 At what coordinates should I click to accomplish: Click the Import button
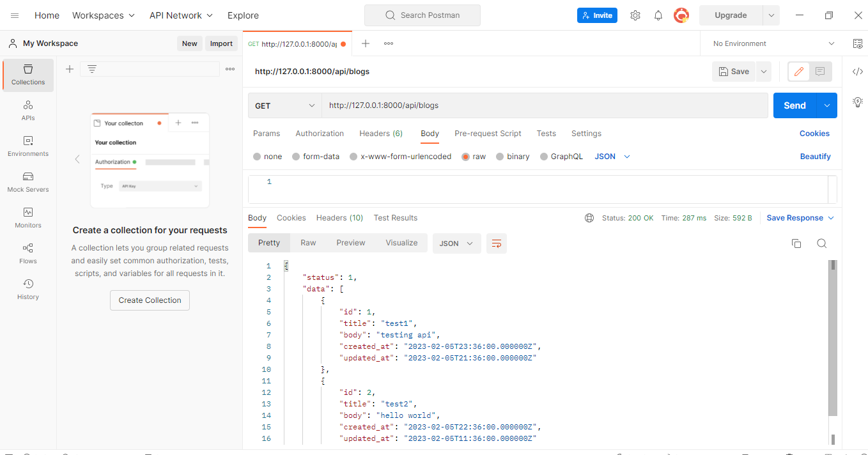click(221, 43)
